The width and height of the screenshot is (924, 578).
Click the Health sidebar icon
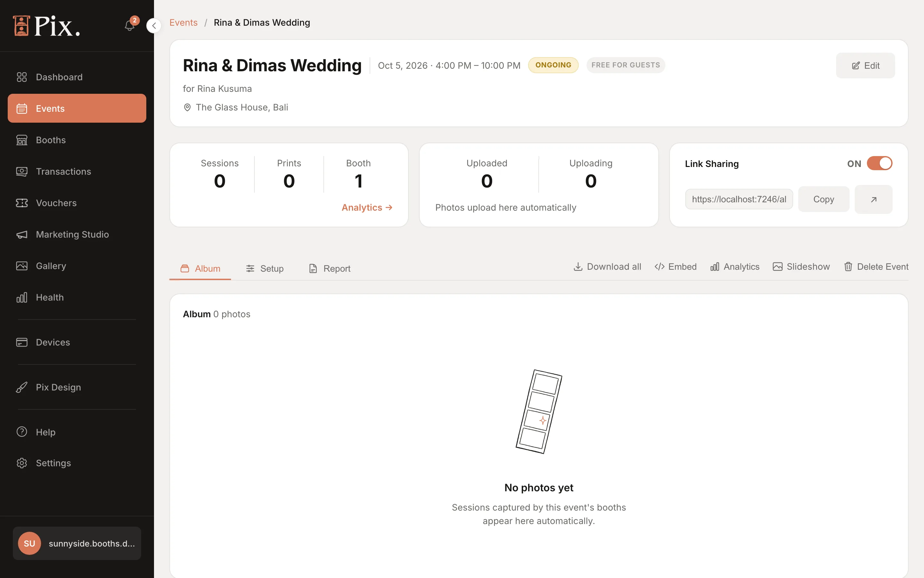22,297
